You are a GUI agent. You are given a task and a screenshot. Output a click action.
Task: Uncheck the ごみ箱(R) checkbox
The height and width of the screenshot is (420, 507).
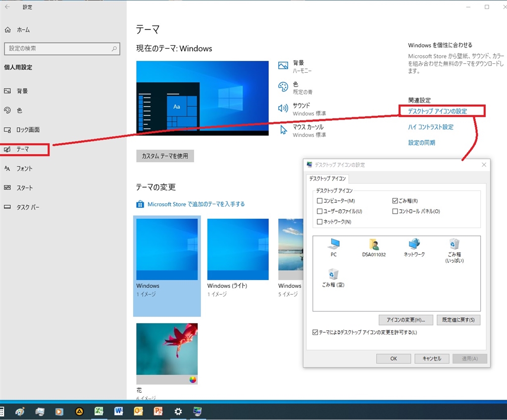click(x=395, y=201)
